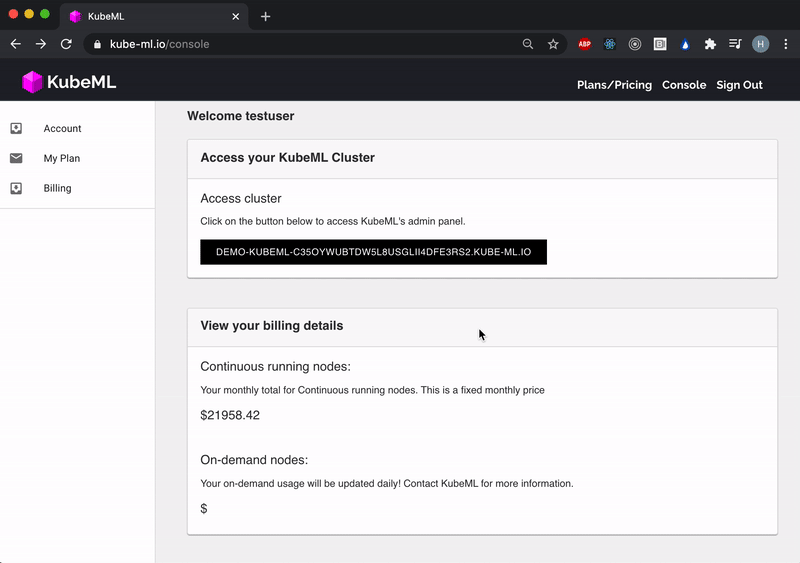800x563 pixels.
Task: Bookmark this page with the star icon
Action: tap(553, 44)
